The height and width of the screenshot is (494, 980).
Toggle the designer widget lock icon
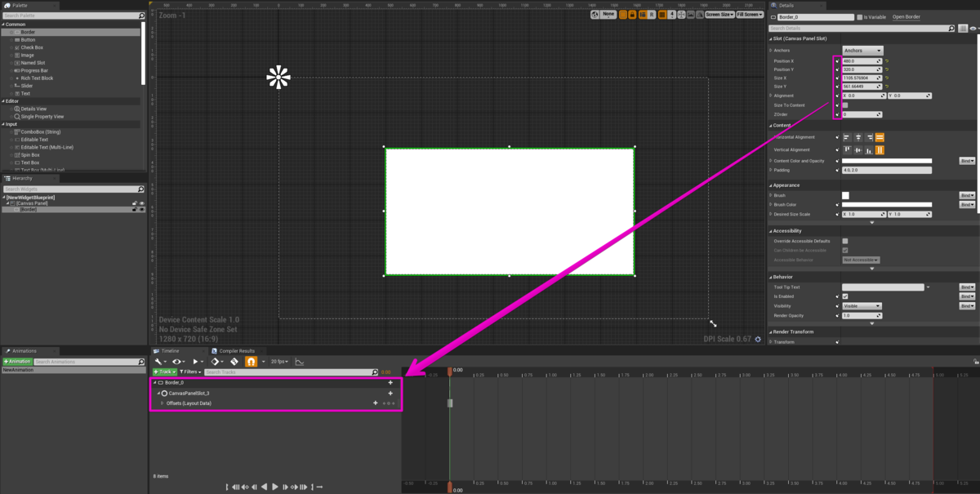(632, 14)
